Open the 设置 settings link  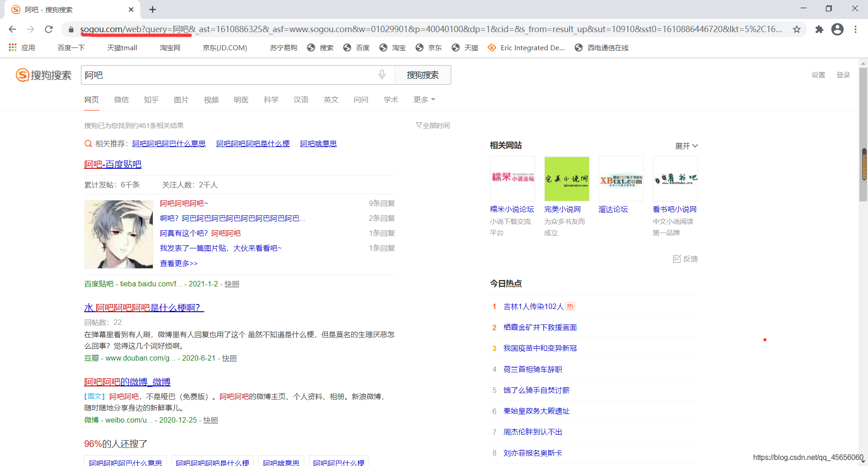(818, 75)
